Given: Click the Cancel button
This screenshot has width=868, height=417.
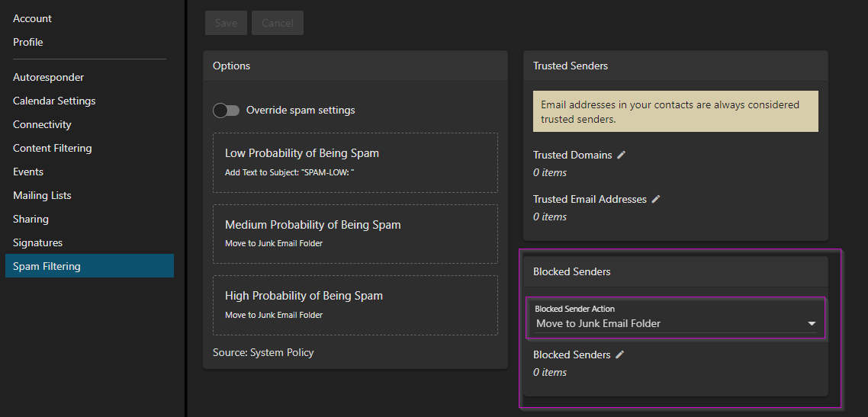Looking at the screenshot, I should pyautogui.click(x=278, y=23).
